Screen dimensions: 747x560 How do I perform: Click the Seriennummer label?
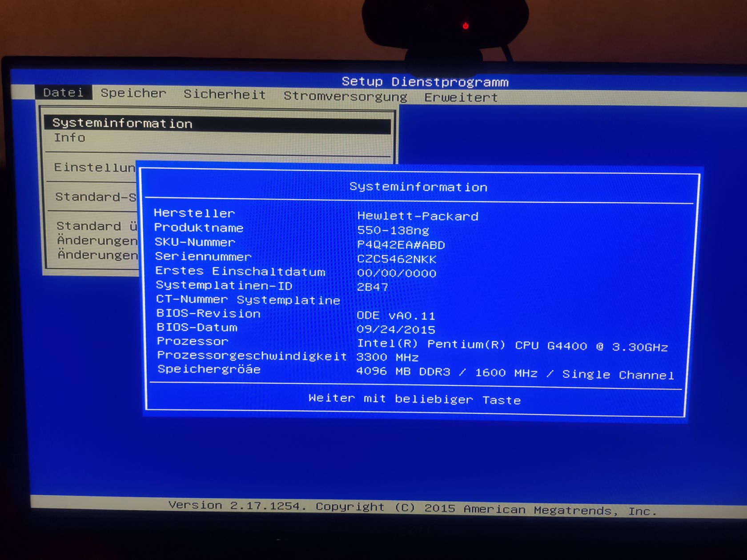(x=203, y=256)
